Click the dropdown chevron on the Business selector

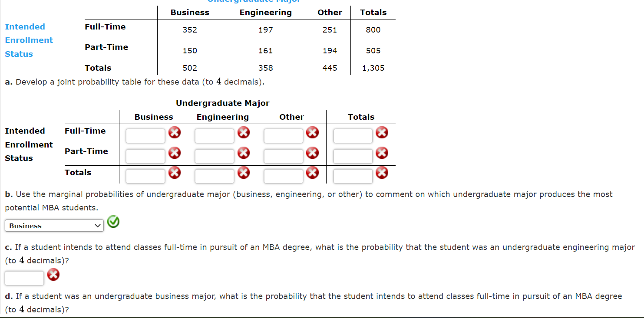pyautogui.click(x=98, y=225)
